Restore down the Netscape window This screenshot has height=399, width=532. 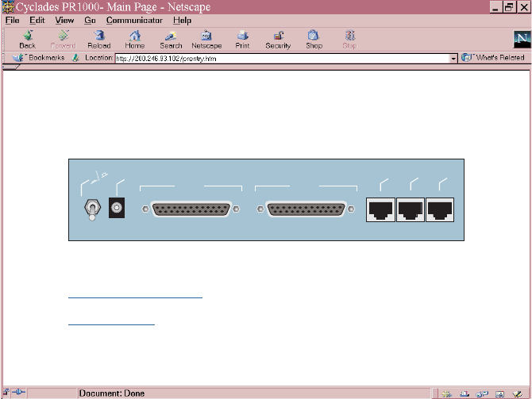tap(509, 7)
